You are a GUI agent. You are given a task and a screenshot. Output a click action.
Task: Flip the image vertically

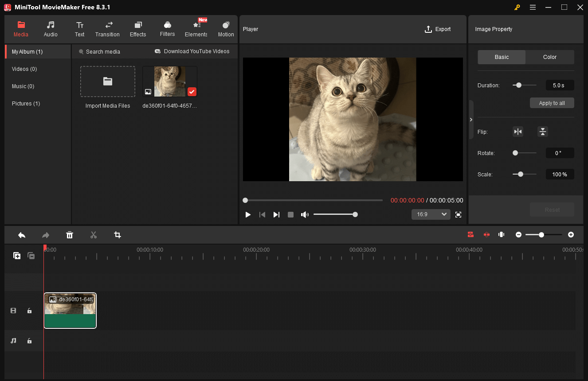543,132
